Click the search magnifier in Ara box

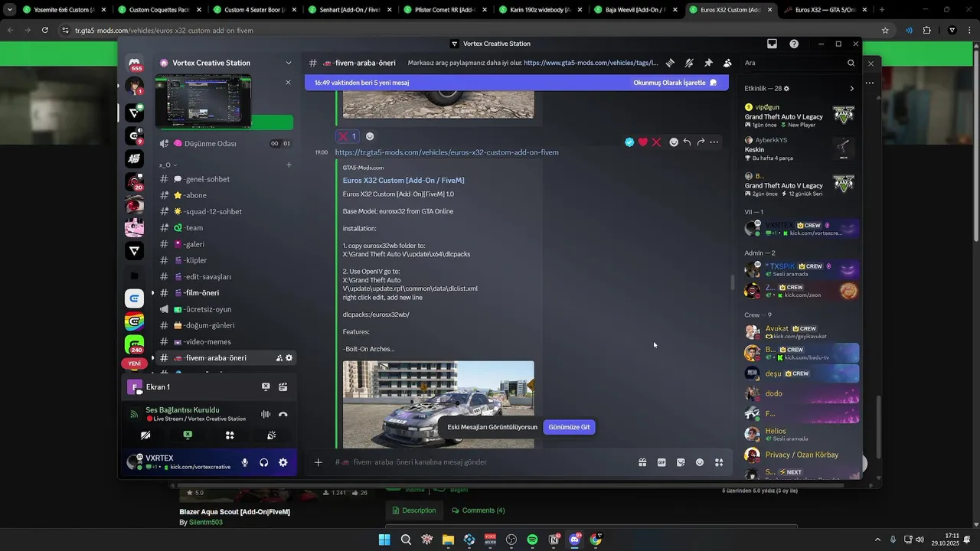click(851, 63)
